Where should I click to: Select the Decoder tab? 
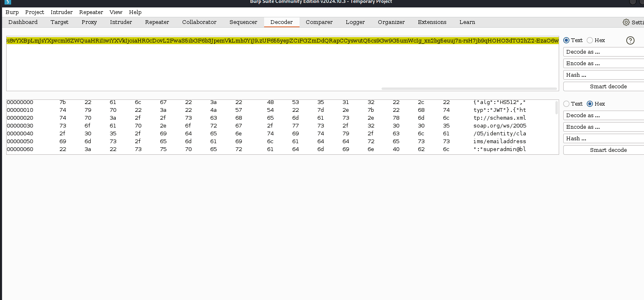pos(281,22)
